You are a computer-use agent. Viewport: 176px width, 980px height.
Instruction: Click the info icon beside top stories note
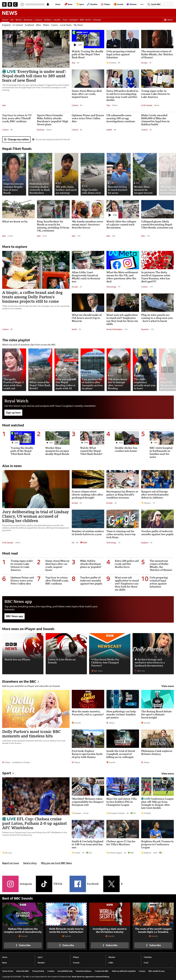click(33, 140)
